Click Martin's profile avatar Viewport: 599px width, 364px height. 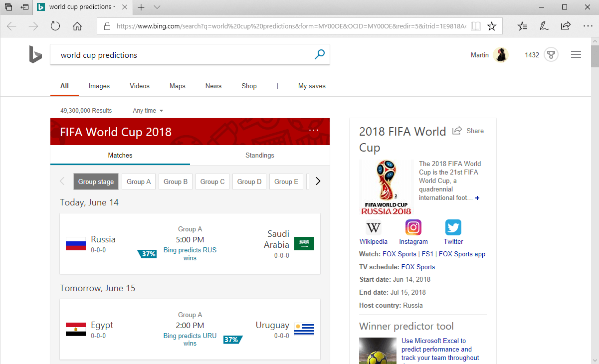(501, 55)
